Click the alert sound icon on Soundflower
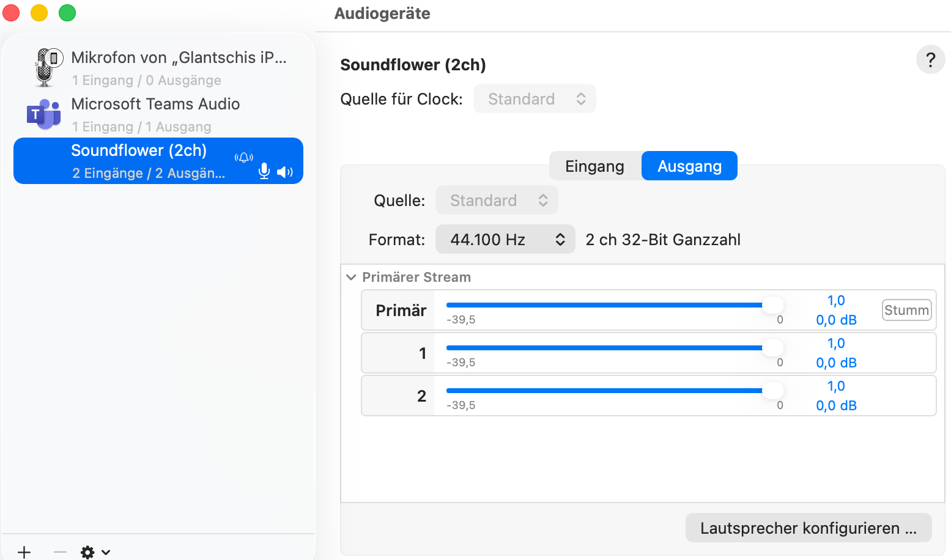The width and height of the screenshot is (951, 560). 244,157
